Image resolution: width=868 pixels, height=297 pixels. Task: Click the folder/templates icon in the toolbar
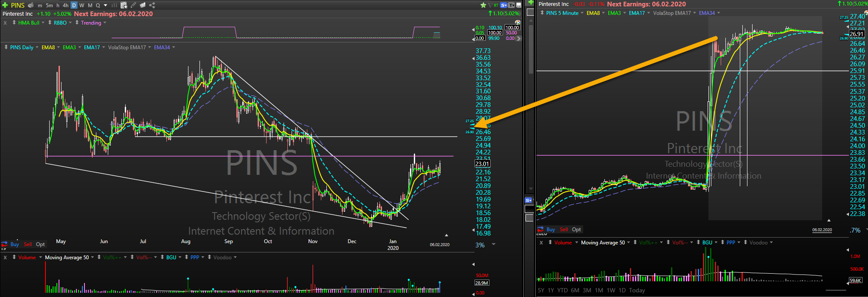(x=143, y=5)
